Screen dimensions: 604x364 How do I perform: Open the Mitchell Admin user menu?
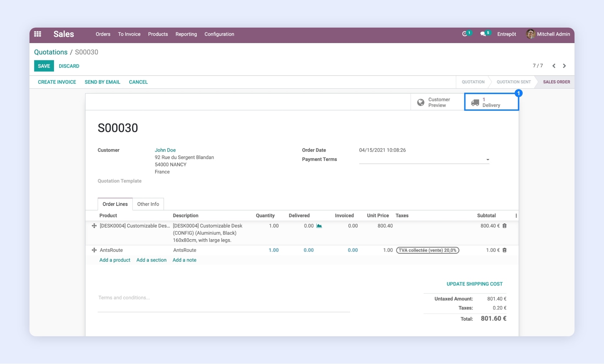point(548,34)
